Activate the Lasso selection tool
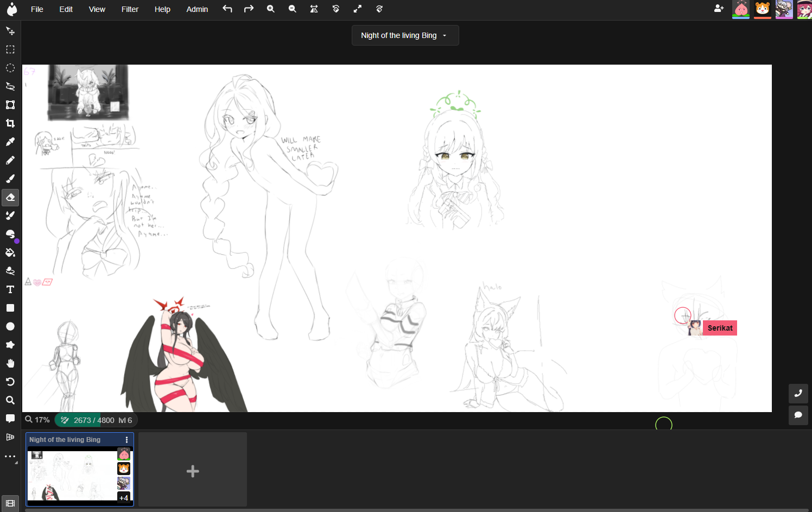The height and width of the screenshot is (512, 812). point(10,86)
